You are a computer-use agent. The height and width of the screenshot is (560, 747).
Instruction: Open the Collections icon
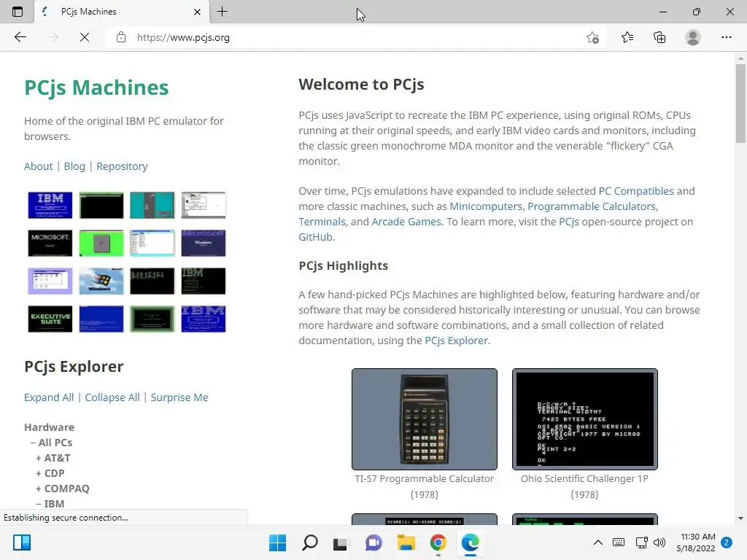pyautogui.click(x=659, y=37)
